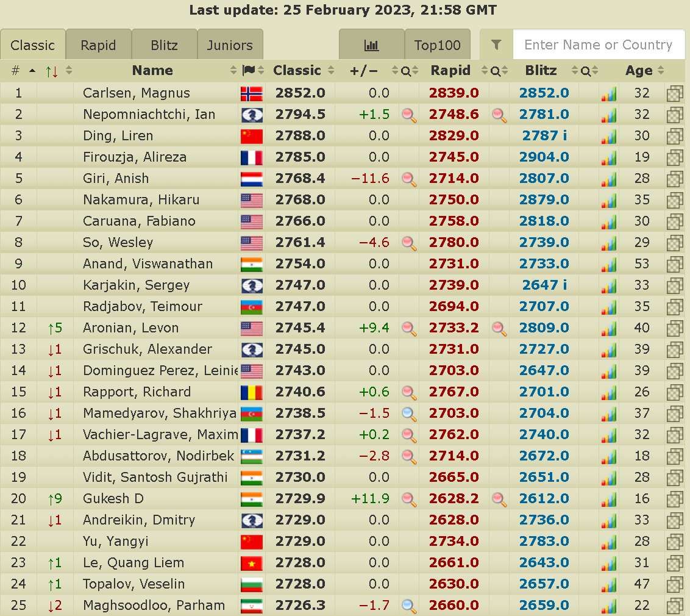Open the chessboard icon in Maghsoodloo's row
The width and height of the screenshot is (690, 616).
[x=674, y=606]
